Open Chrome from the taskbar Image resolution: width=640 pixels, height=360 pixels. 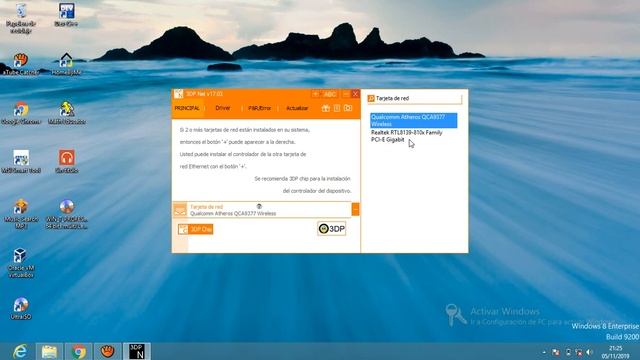(79, 351)
